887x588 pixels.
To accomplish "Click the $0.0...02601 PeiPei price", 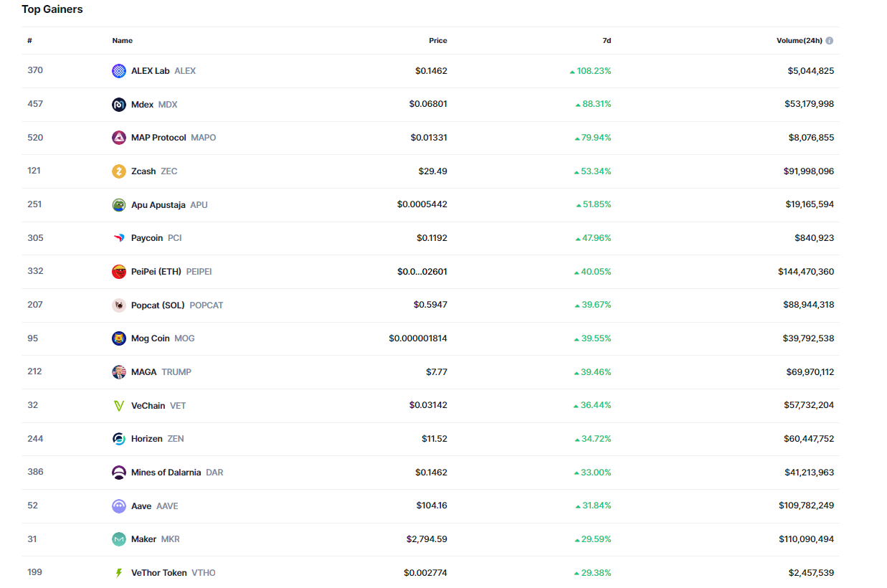I will (422, 272).
